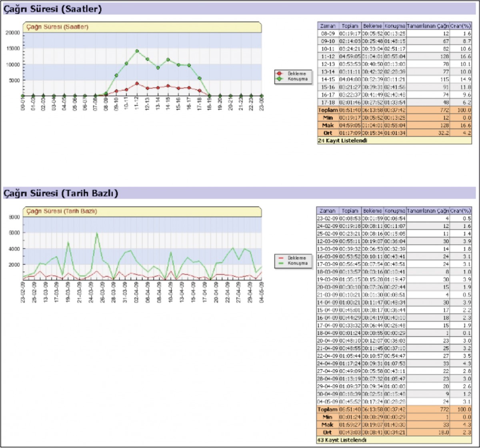Select the 08-09 row in the hourly table
480x448 pixels.
pyautogui.click(x=394, y=34)
